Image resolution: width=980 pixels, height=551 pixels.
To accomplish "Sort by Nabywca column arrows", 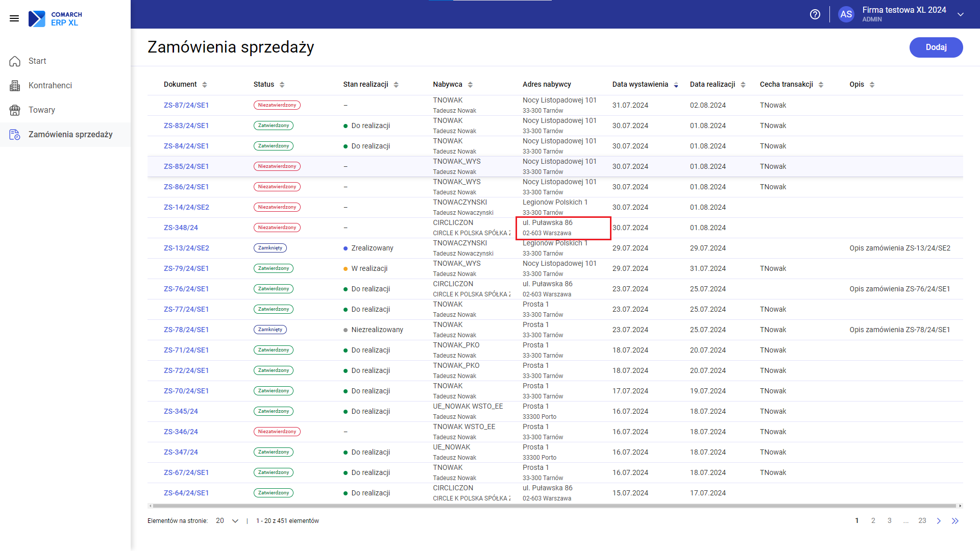I will pyautogui.click(x=470, y=85).
